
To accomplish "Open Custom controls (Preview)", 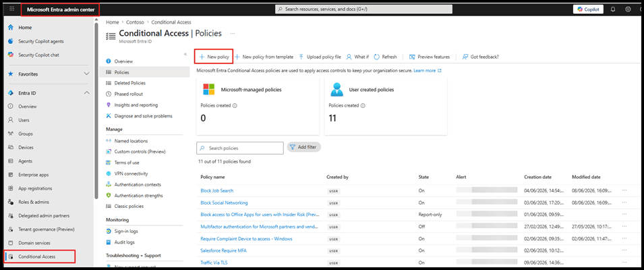I will click(140, 152).
